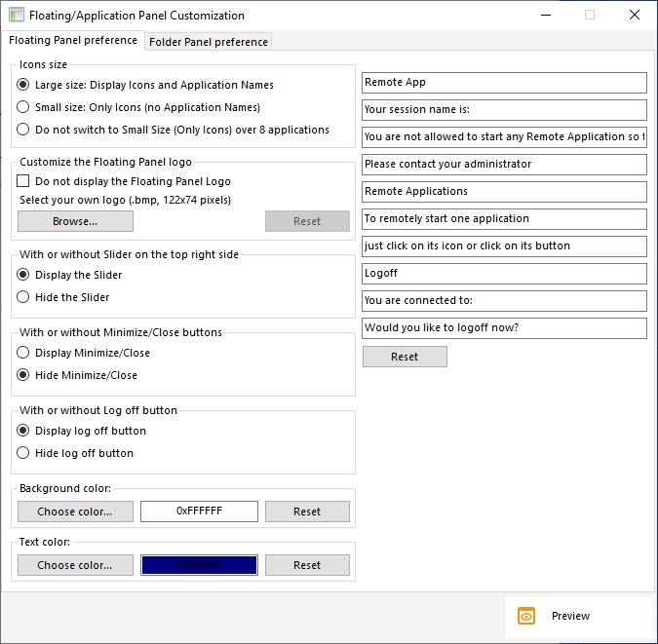Enable Do not display Floating Panel Logo

[23, 181]
